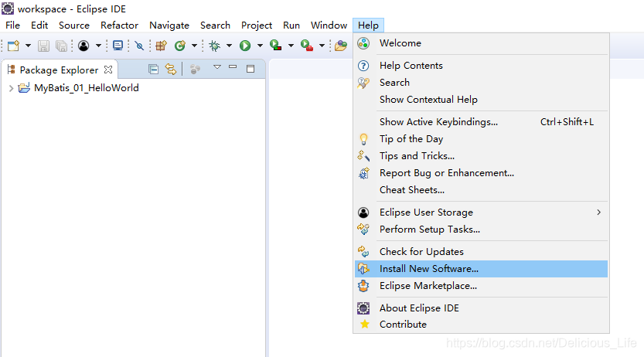Expand the Eclipse User Storage submenu
644x357 pixels.
tap(482, 212)
